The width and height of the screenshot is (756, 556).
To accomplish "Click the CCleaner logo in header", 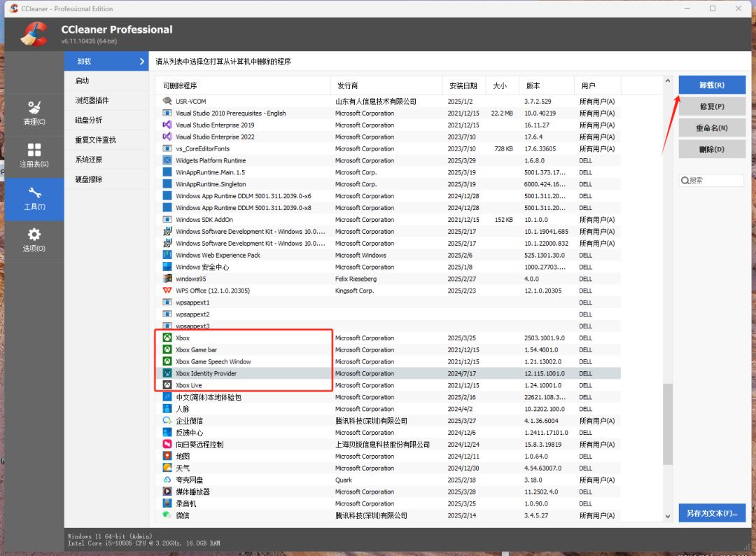I will (34, 34).
